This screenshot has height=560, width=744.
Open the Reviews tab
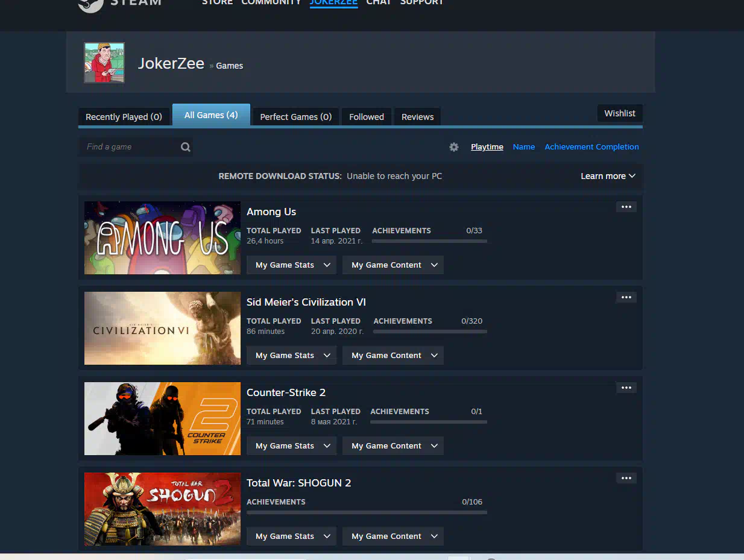click(x=417, y=117)
